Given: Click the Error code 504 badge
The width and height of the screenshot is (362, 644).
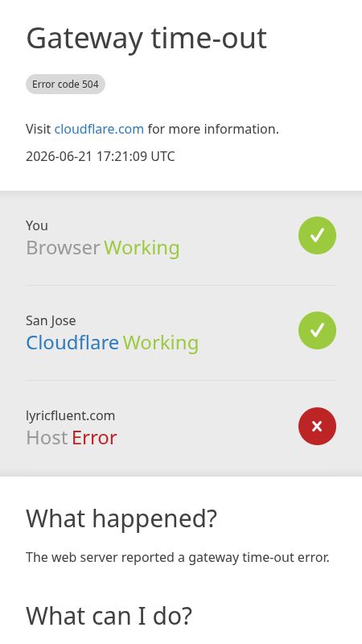Looking at the screenshot, I should [65, 85].
